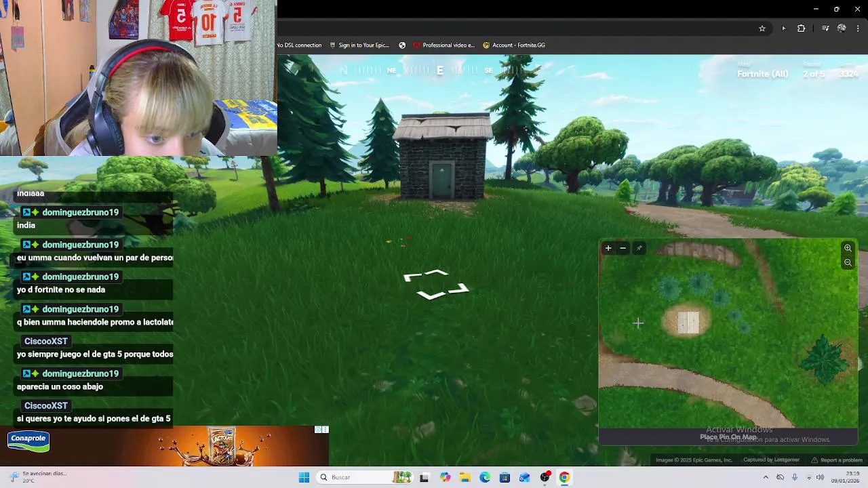This screenshot has height=488, width=868.
Task: Open the Professional video bookmark
Action: tap(443, 45)
